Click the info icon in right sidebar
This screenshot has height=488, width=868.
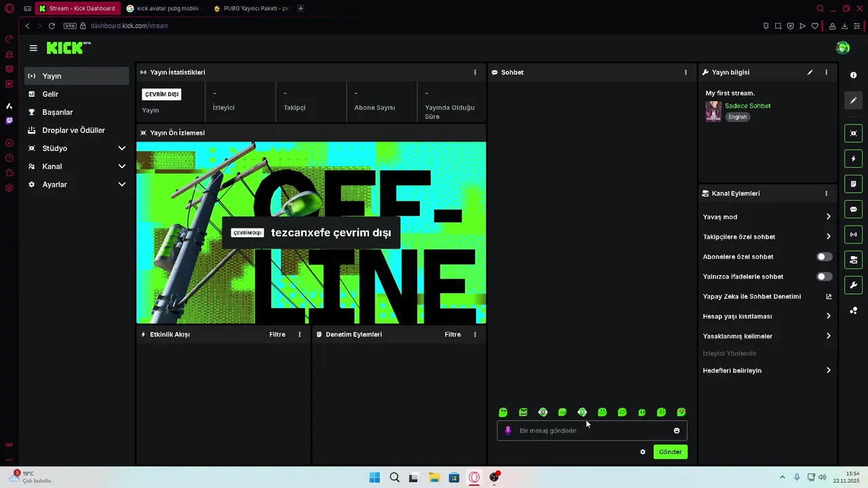853,75
